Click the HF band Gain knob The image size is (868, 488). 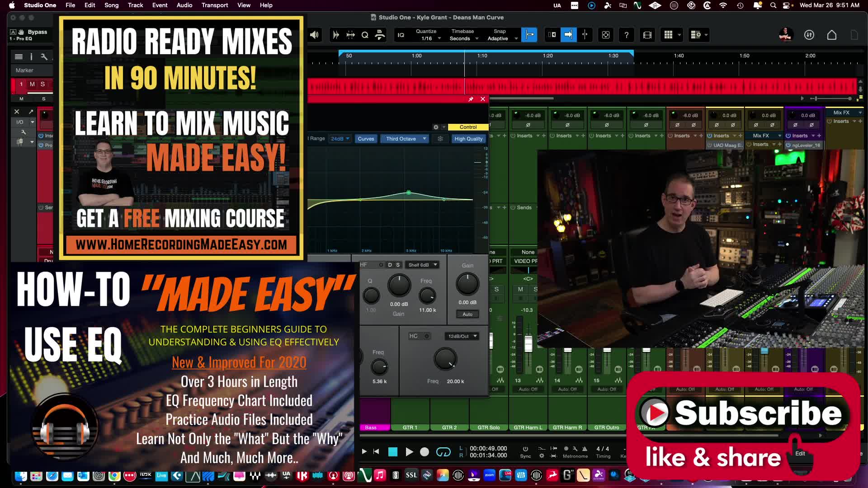399,285
